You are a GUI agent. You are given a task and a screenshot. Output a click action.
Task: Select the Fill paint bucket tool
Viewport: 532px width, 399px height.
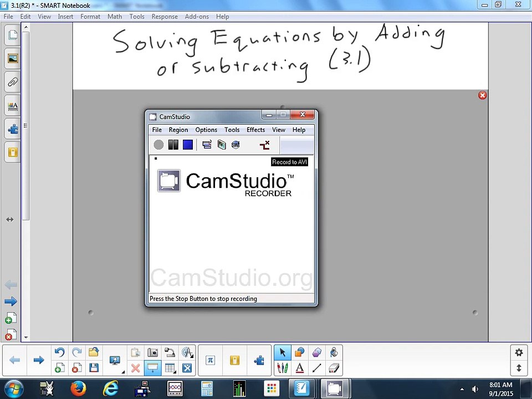click(x=334, y=352)
